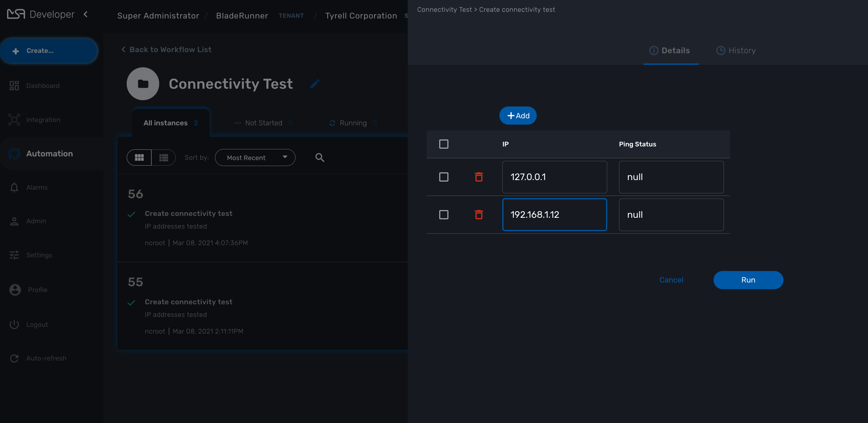Image resolution: width=868 pixels, height=423 pixels.
Task: Click the plus icon in the Create button
Action: point(16,51)
